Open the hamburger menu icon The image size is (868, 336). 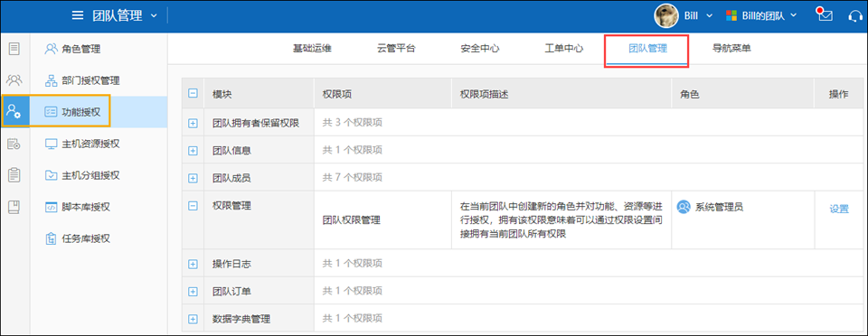point(78,15)
